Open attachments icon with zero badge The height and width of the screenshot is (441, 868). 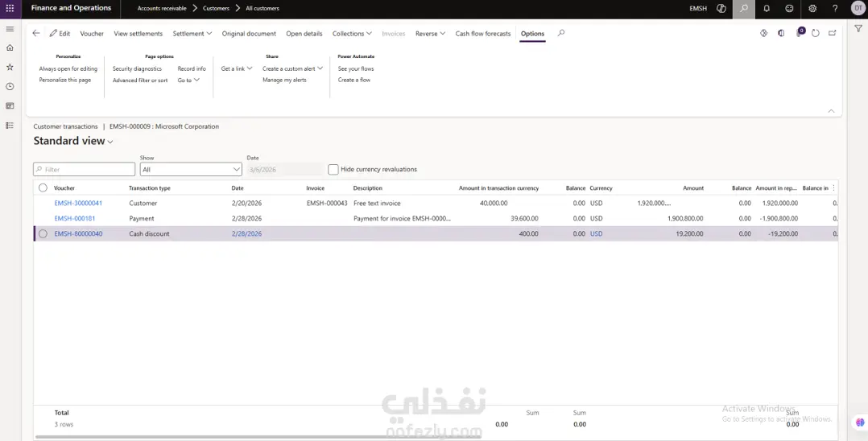800,33
